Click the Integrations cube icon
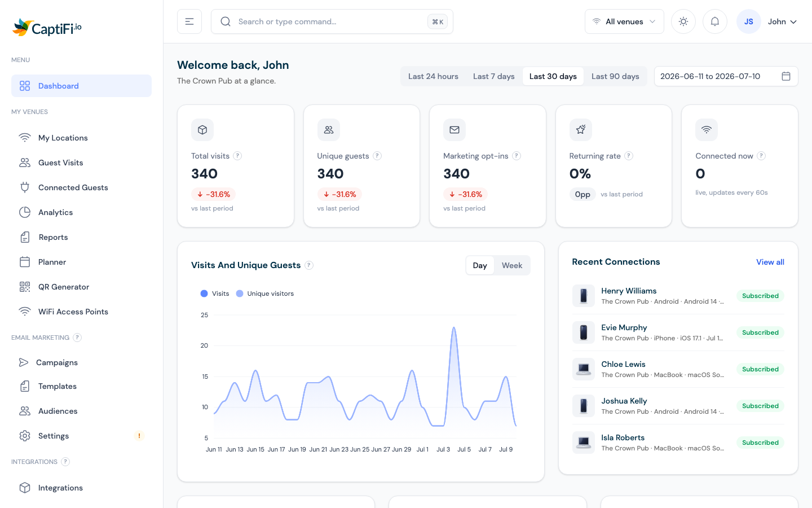This screenshot has width=812, height=508. click(25, 488)
